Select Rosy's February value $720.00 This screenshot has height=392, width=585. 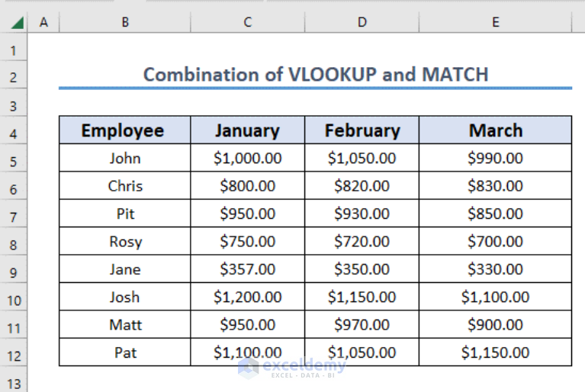[362, 241]
